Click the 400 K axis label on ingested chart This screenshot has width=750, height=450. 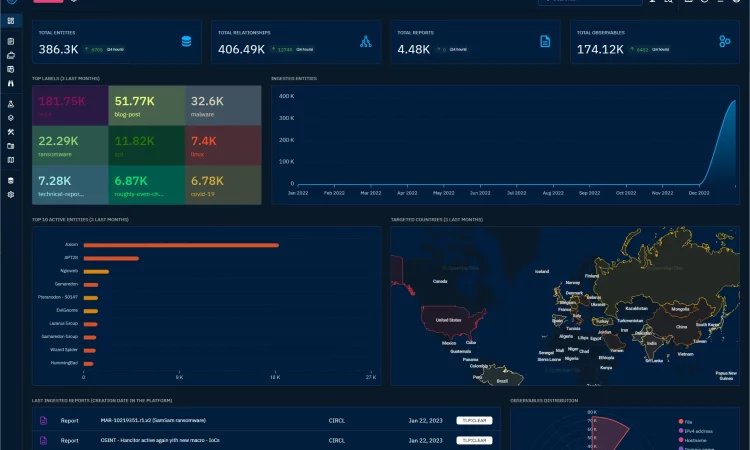click(287, 96)
